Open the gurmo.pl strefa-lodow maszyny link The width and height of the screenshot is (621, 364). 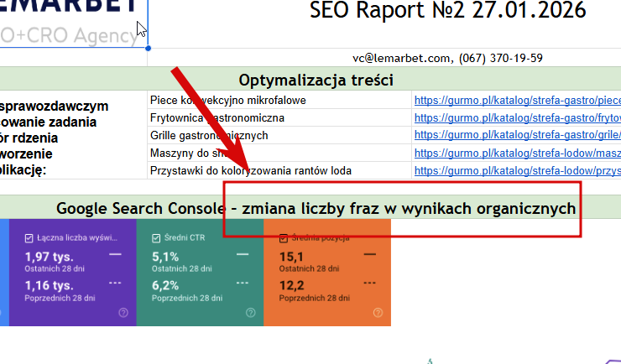click(x=517, y=153)
